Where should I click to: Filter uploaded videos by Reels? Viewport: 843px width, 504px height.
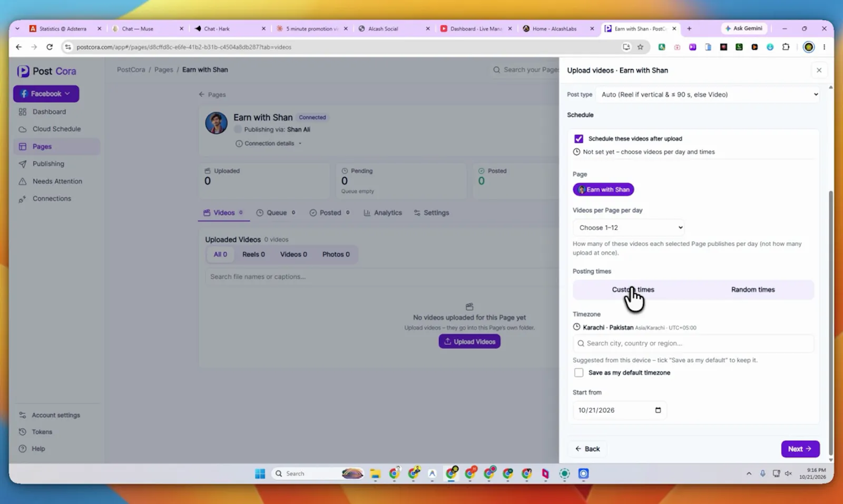point(253,254)
